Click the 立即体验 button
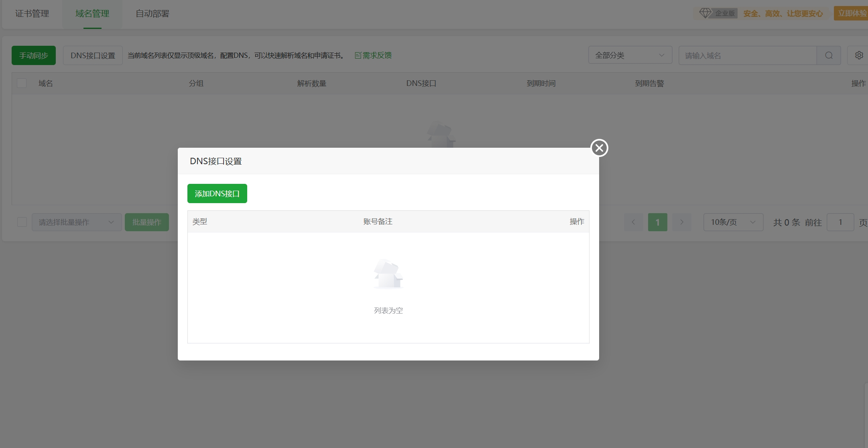Image resolution: width=868 pixels, height=448 pixels. (852, 13)
